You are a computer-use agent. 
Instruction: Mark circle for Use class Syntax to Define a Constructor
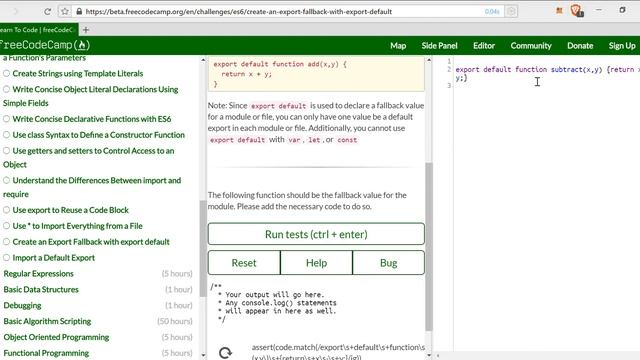click(x=6, y=135)
